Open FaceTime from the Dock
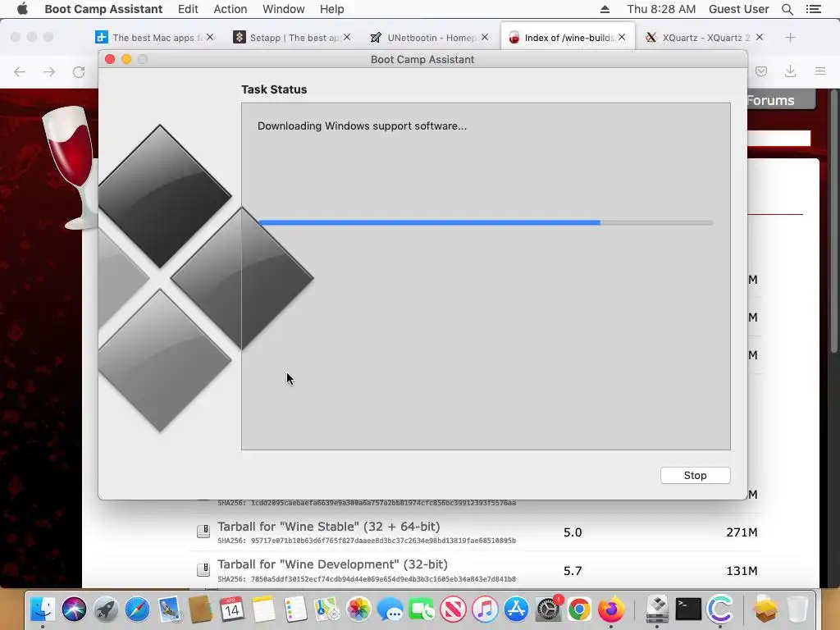 click(422, 609)
